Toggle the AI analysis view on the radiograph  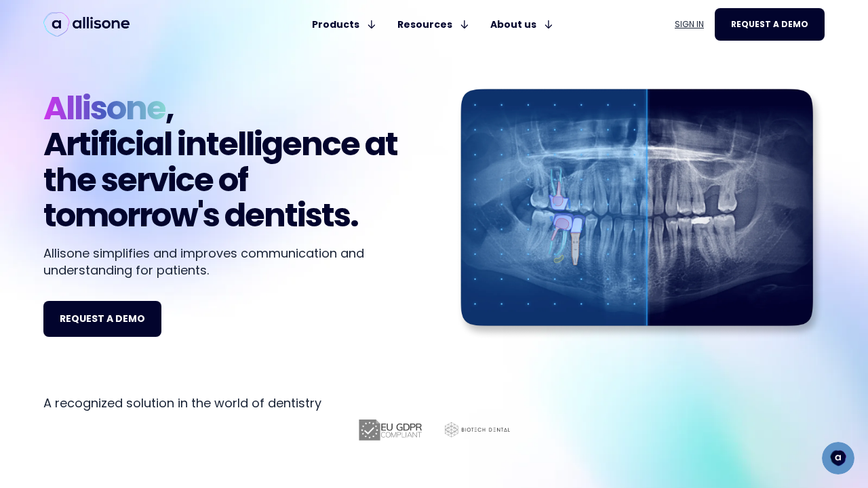648,207
